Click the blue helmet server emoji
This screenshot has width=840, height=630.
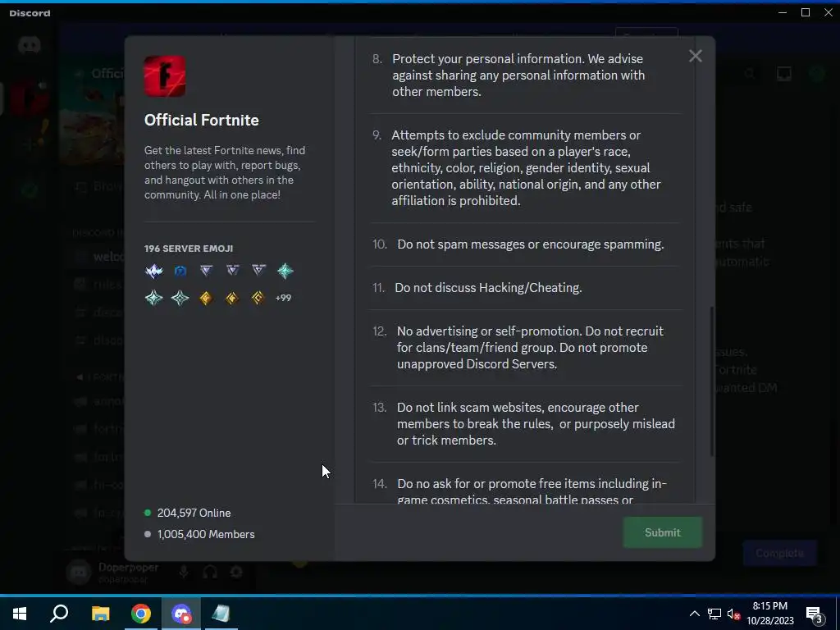[x=180, y=271]
